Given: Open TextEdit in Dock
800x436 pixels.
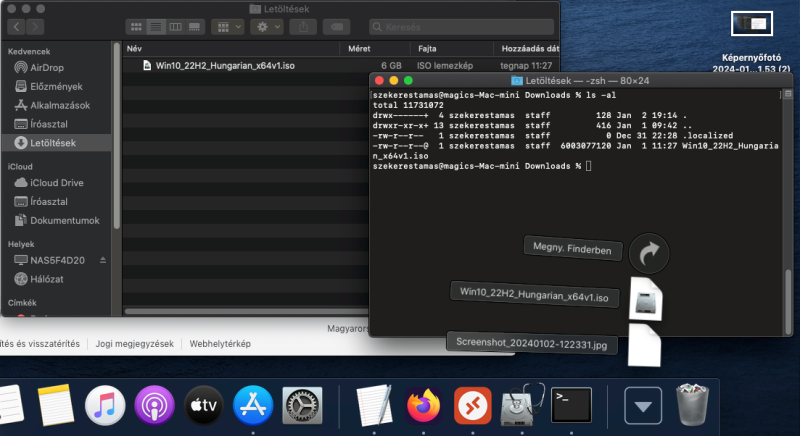Looking at the screenshot, I should [x=374, y=405].
